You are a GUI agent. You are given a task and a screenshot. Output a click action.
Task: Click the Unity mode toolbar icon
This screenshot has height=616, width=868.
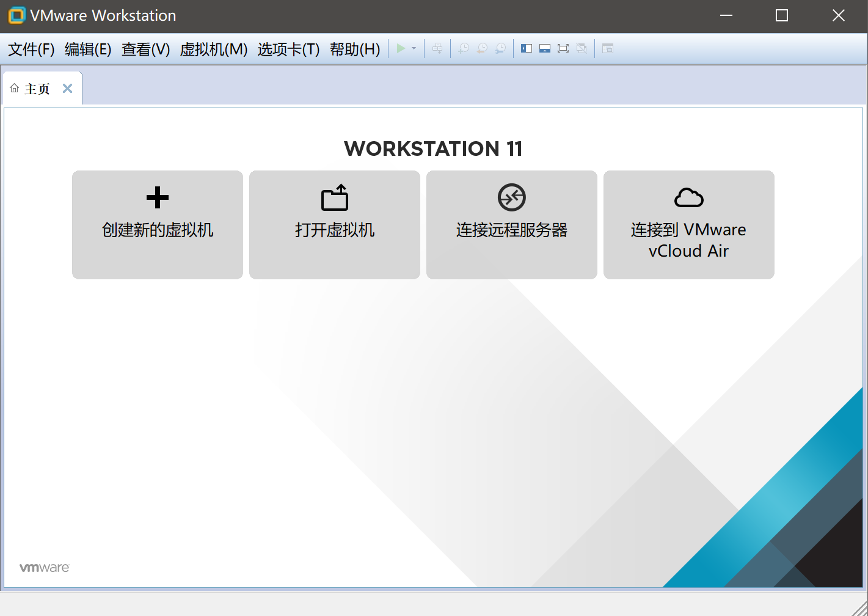pos(582,48)
